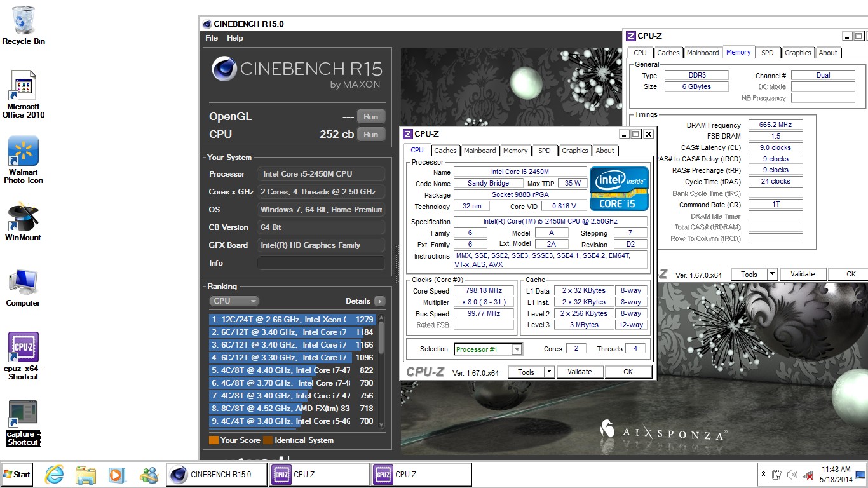Expand ranking Details arrow button
The width and height of the screenshot is (868, 488).
tap(379, 301)
